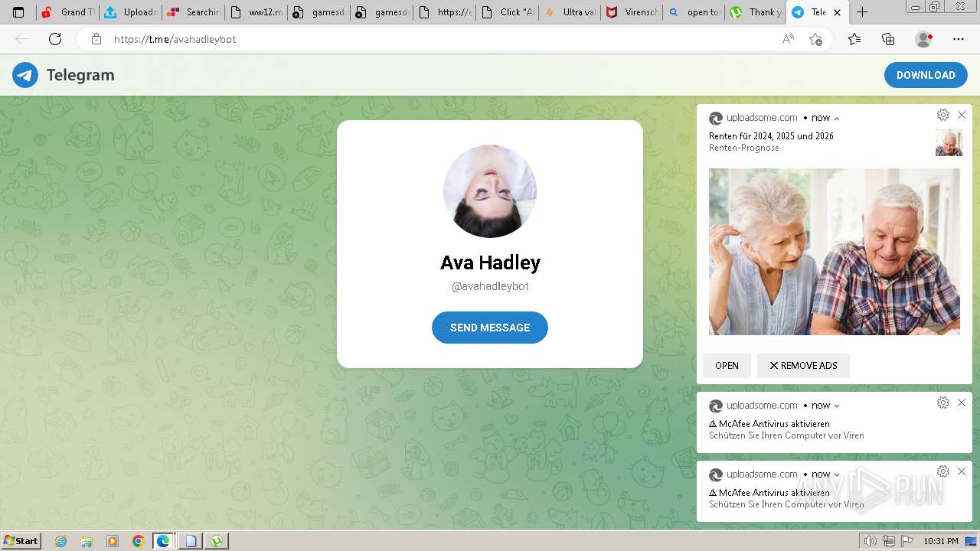This screenshot has height=551, width=980.
Task: Click the blank document taskbar icon
Action: point(191,541)
